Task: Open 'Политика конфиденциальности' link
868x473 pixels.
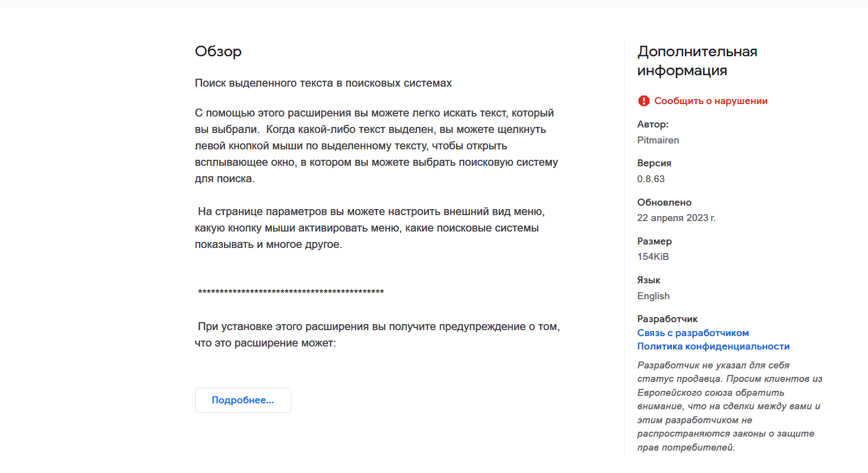Action: [713, 347]
